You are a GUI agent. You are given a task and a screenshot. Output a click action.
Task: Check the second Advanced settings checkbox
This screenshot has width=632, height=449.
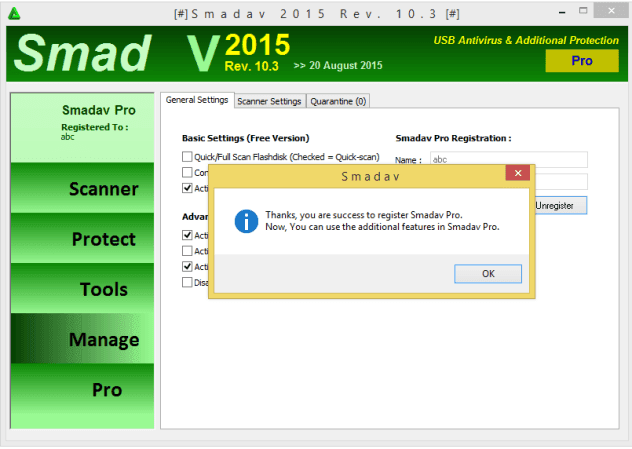(x=187, y=251)
